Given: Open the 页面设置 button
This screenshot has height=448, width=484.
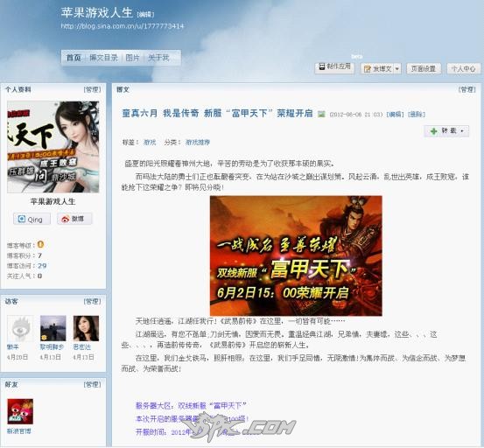Looking at the screenshot, I should (x=424, y=68).
